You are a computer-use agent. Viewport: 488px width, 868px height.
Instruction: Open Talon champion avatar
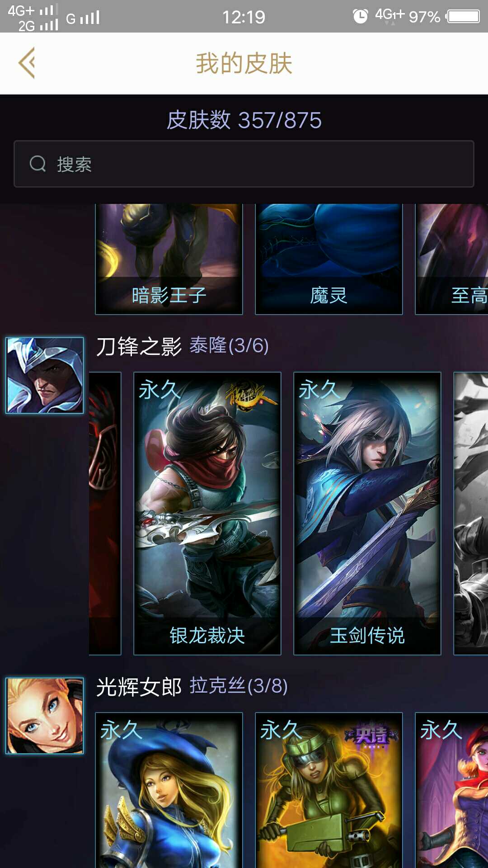click(45, 375)
